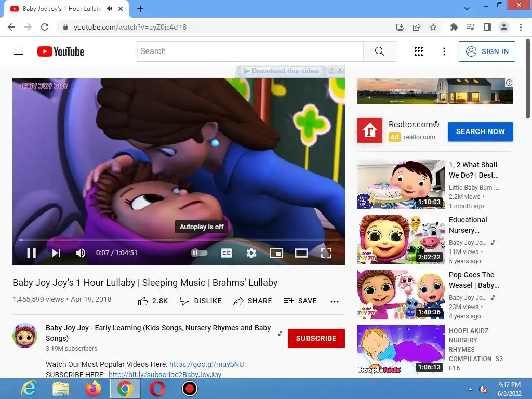Image resolution: width=532 pixels, height=399 pixels.
Task: Toggle the autoplay switch
Action: [x=199, y=253]
